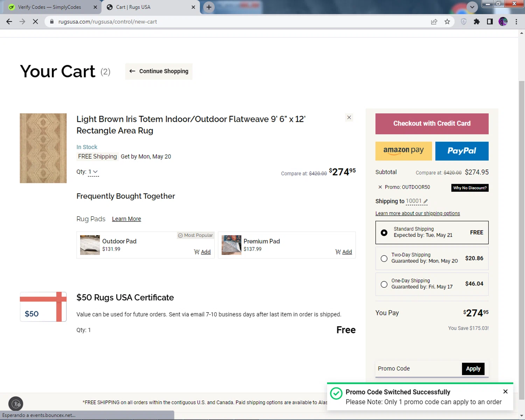Close the Cart Rugs USA tab
Screen dimensions: 525x420
193,7
